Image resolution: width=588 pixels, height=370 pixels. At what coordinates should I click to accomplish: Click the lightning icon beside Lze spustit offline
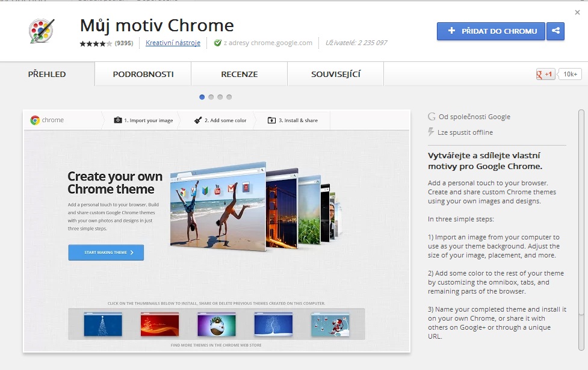click(431, 132)
